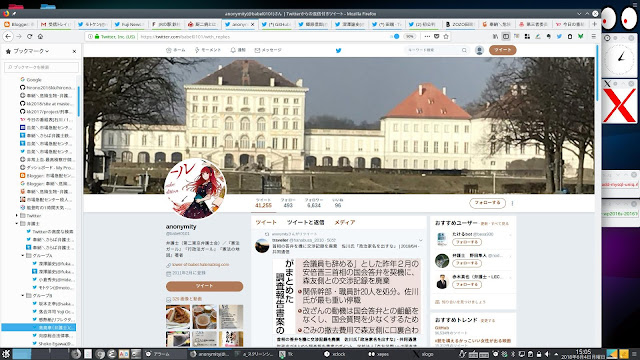This screenshot has width=640, height=360.
Task: Click the address bar URL field
Action: (261, 36)
